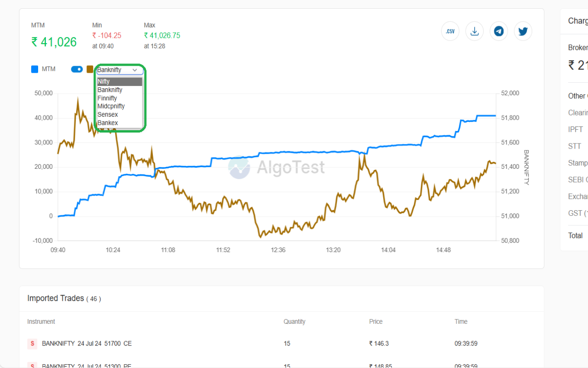Click the MTM value ₹ 41,026
This screenshot has width=588, height=368.
click(x=54, y=42)
